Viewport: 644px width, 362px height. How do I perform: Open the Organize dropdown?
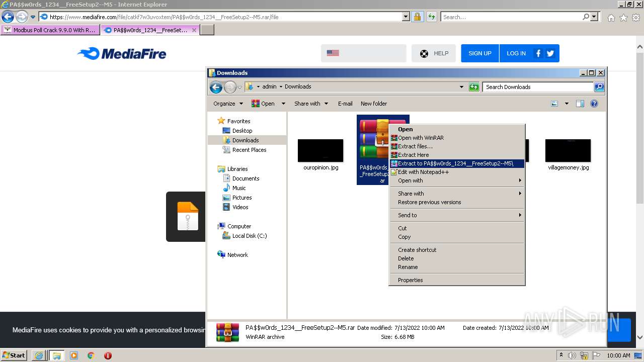click(228, 104)
